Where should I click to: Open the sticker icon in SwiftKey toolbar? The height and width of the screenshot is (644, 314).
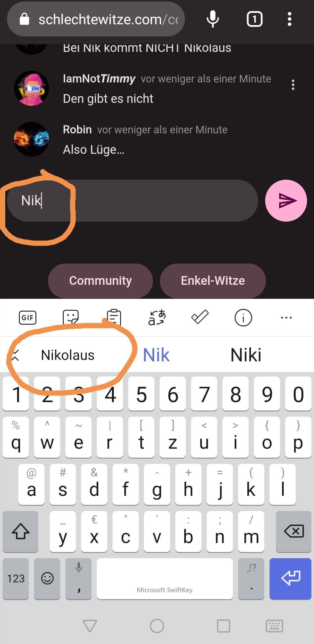click(71, 317)
